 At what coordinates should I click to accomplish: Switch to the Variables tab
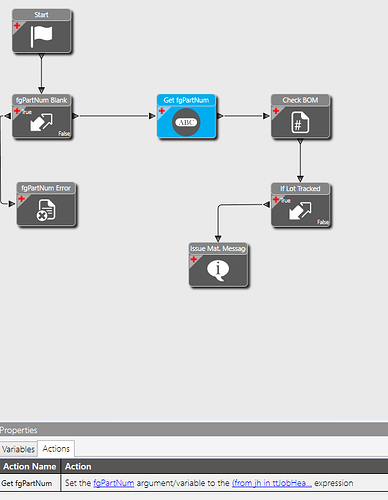18,449
